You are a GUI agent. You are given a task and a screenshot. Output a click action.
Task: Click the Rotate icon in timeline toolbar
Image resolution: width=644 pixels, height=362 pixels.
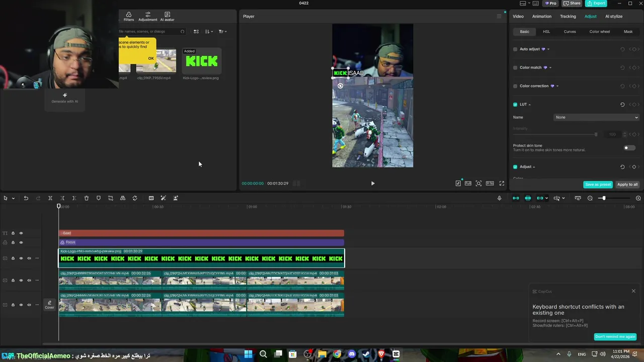click(x=135, y=198)
